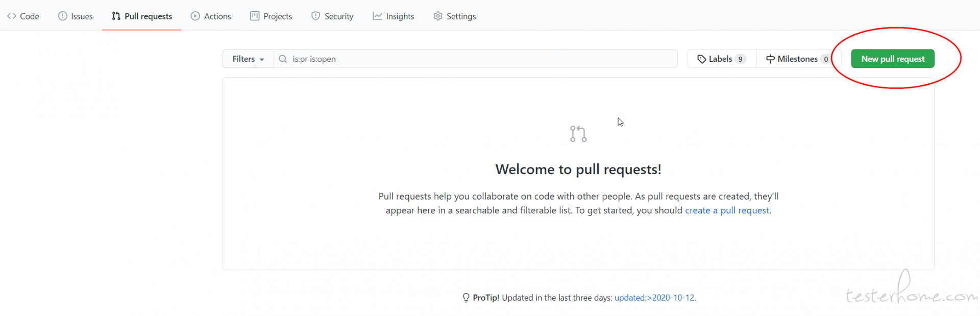980x316 pixels.
Task: Click the updated:>2020-10-12 ProTip link
Action: coord(654,298)
